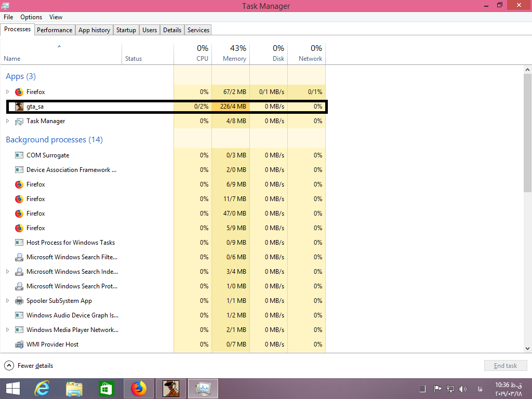This screenshot has height=399, width=532.
Task: Click the gta_sa process icon
Action: (x=19, y=107)
